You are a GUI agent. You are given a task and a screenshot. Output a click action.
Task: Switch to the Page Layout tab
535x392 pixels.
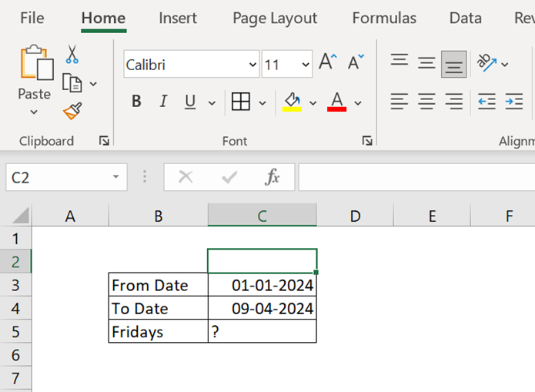(275, 18)
